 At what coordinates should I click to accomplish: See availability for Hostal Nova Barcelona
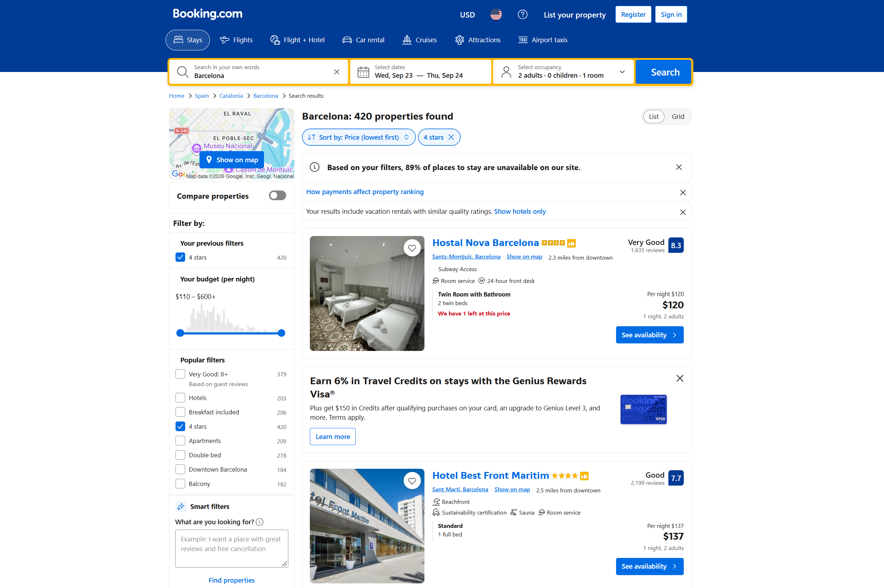click(650, 335)
